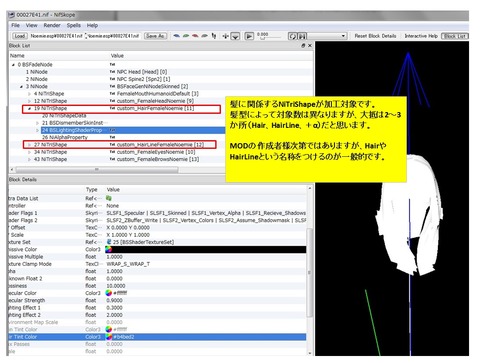Click the Load button
Image resolution: width=480 pixels, height=363 pixels.
[x=20, y=36]
